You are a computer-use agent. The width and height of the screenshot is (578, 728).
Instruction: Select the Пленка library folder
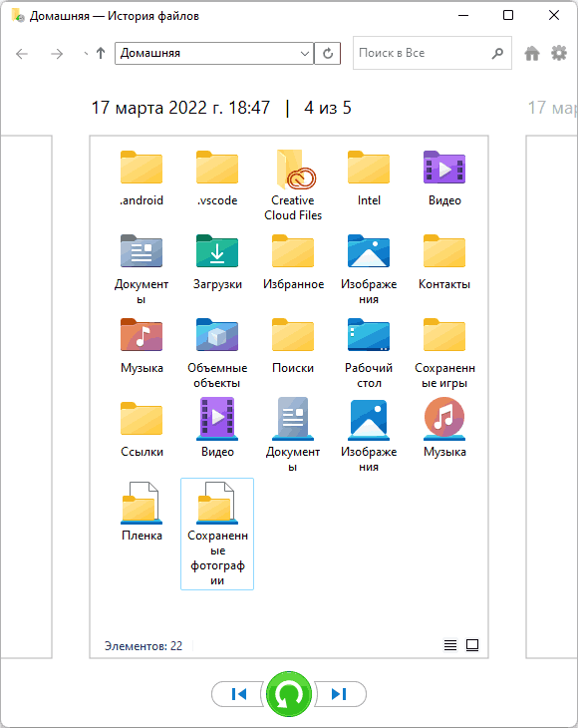point(142,512)
